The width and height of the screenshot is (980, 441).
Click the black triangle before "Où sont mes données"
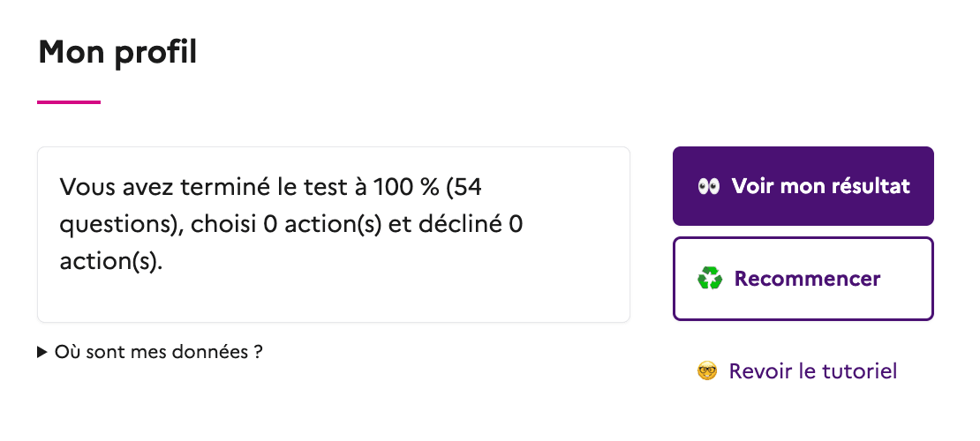(x=42, y=352)
